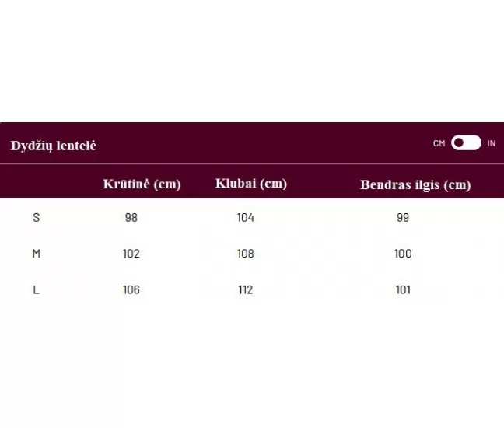Click the Klubai (cm) column header

click(x=250, y=184)
